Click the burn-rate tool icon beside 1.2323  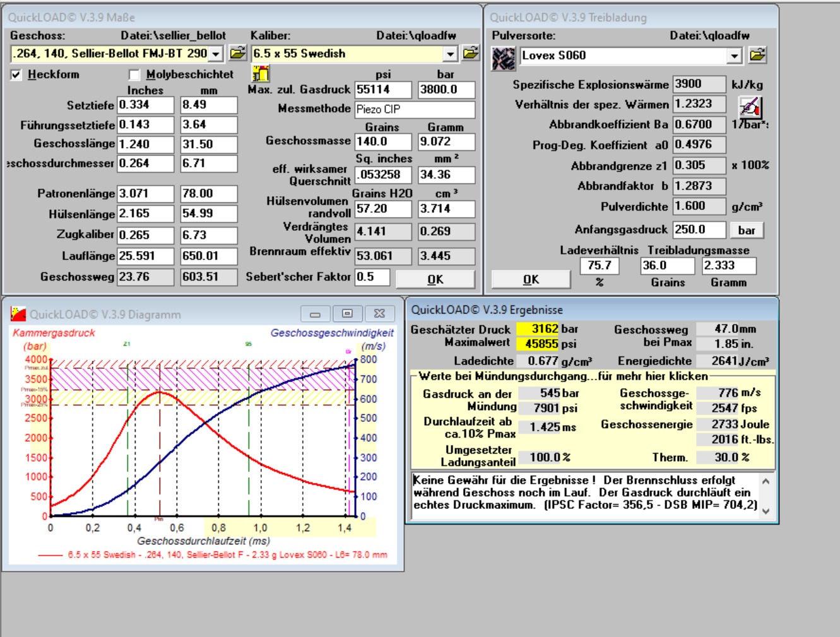coord(750,107)
